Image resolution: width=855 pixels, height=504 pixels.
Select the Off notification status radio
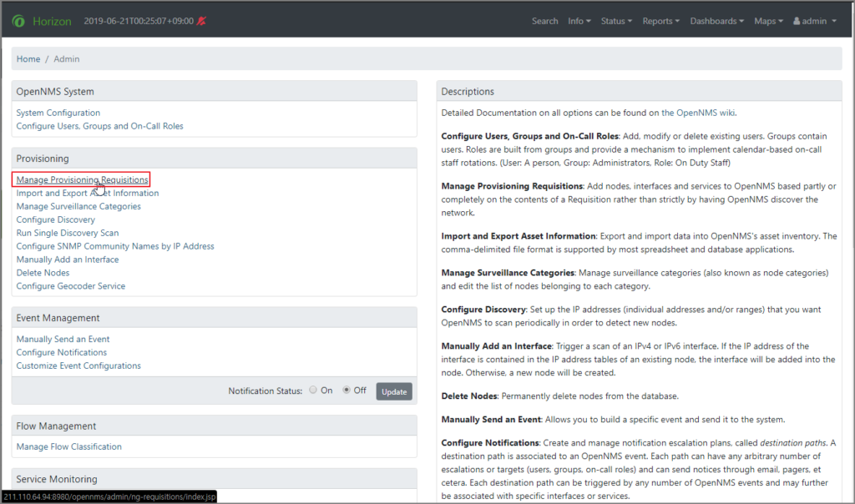pos(347,390)
